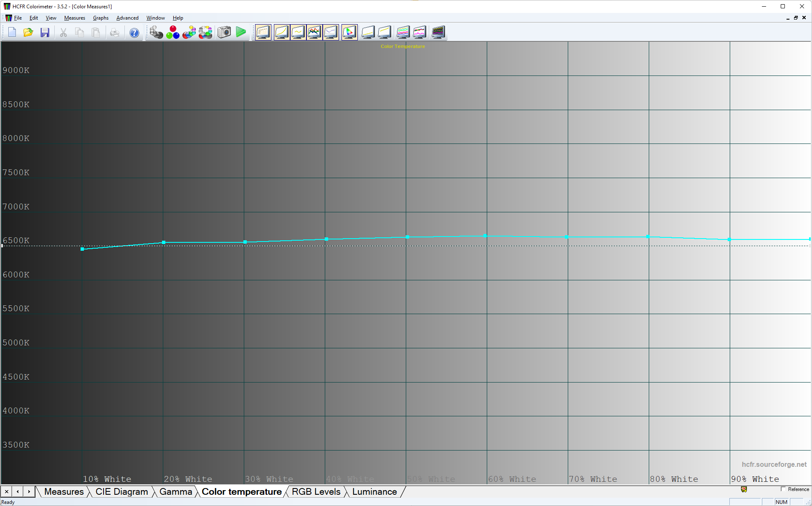The width and height of the screenshot is (812, 506).
Task: Switch to the Luminance tab
Action: coord(374,492)
